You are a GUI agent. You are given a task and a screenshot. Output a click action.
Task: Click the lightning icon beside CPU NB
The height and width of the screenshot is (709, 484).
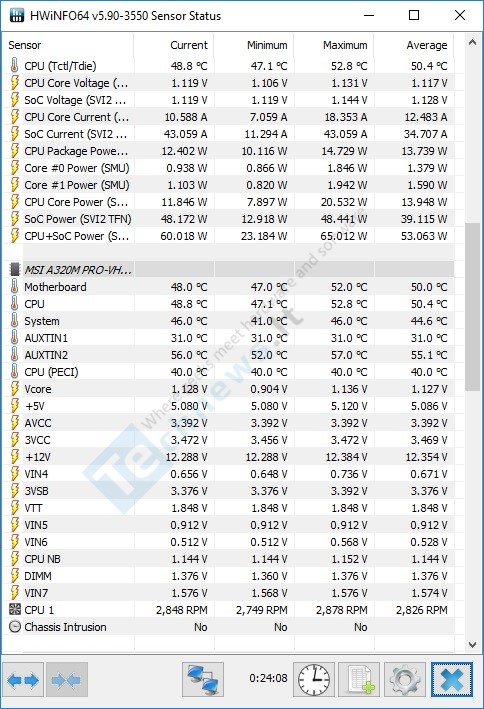pyautogui.click(x=14, y=559)
